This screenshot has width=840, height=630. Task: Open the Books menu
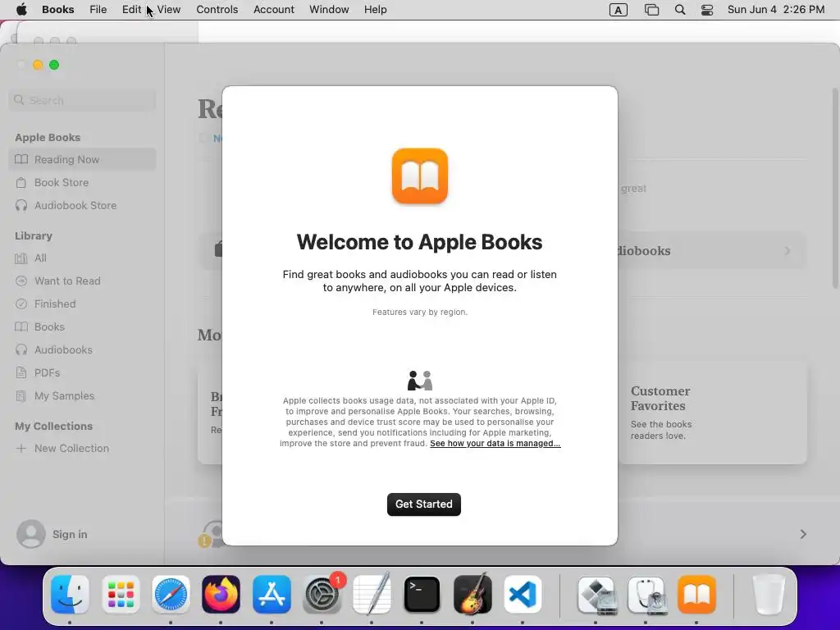(x=58, y=10)
